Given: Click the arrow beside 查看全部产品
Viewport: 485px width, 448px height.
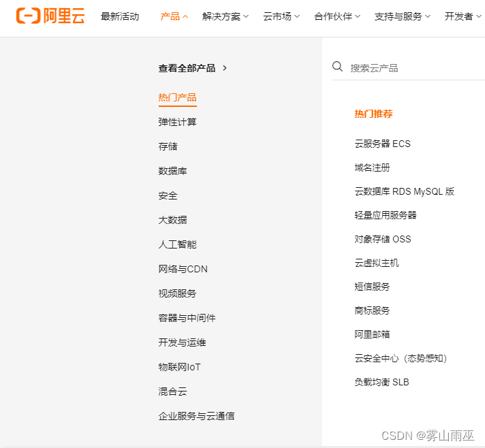Looking at the screenshot, I should (225, 68).
